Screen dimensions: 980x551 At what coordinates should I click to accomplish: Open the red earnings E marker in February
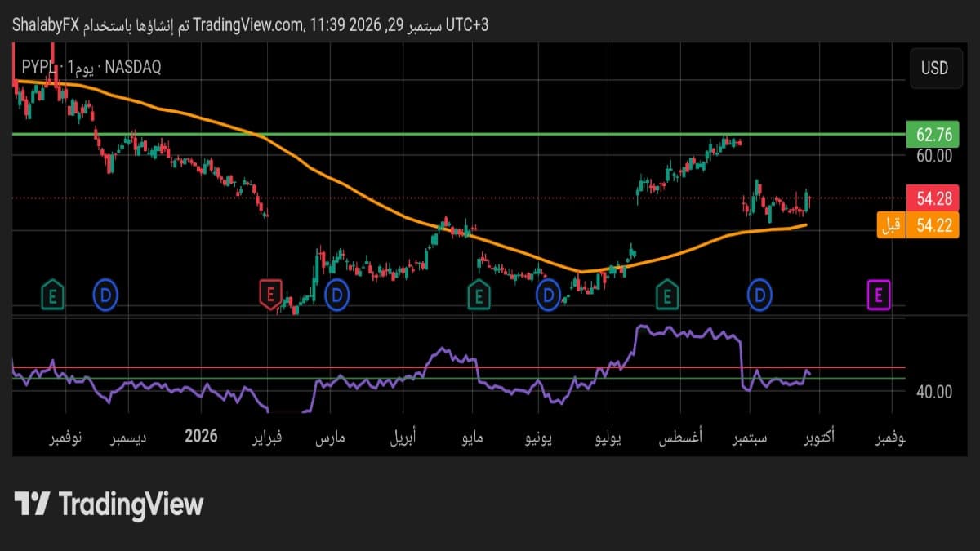click(x=270, y=293)
